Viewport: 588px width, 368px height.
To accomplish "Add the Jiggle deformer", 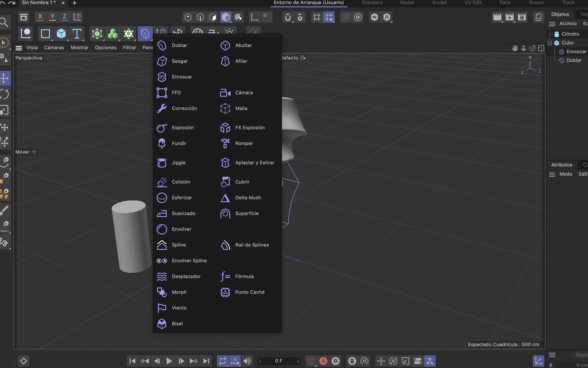I will (x=178, y=163).
